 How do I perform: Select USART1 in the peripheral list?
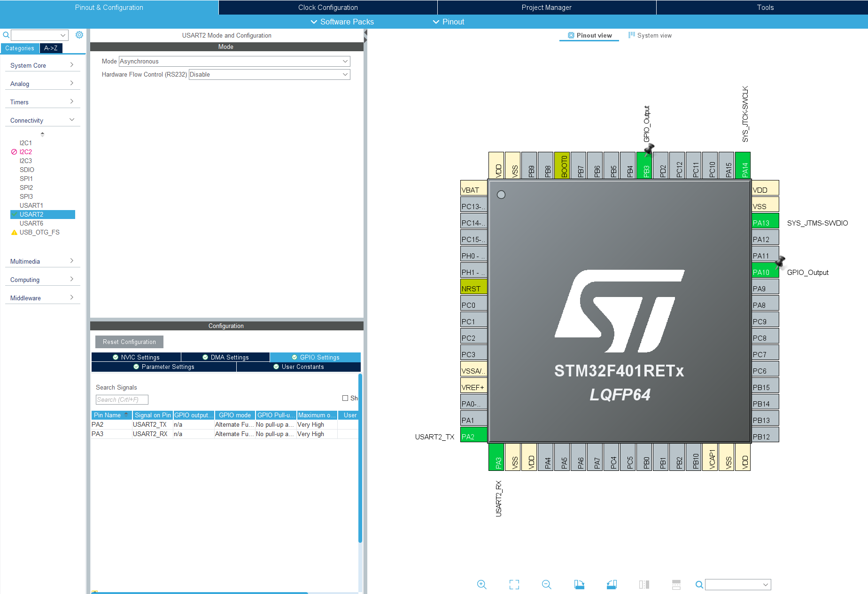(x=31, y=205)
